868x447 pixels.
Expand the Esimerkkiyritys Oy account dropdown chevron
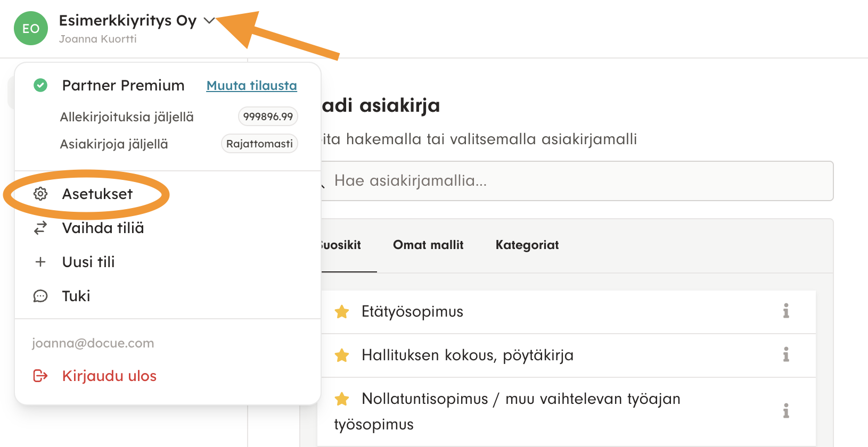click(x=209, y=21)
